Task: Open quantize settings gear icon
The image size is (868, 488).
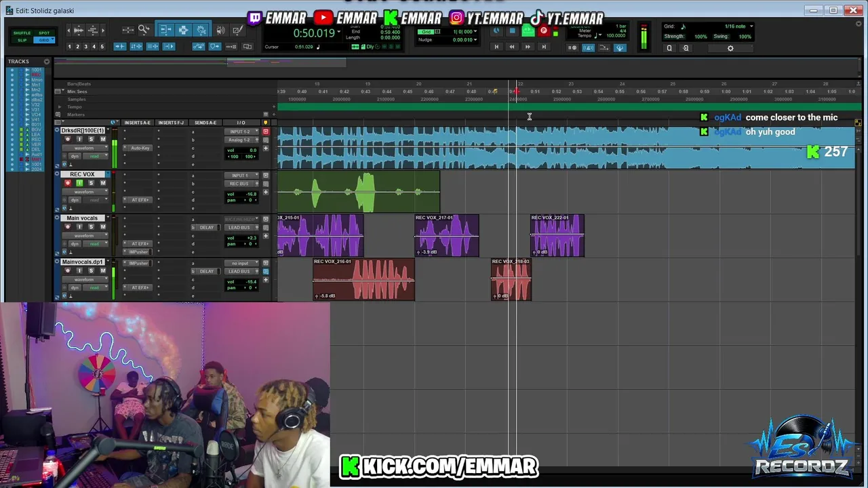Action: [730, 48]
